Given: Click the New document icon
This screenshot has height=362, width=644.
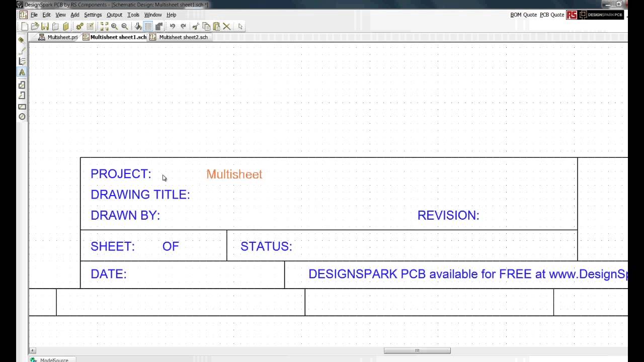Looking at the screenshot, I should click(25, 27).
